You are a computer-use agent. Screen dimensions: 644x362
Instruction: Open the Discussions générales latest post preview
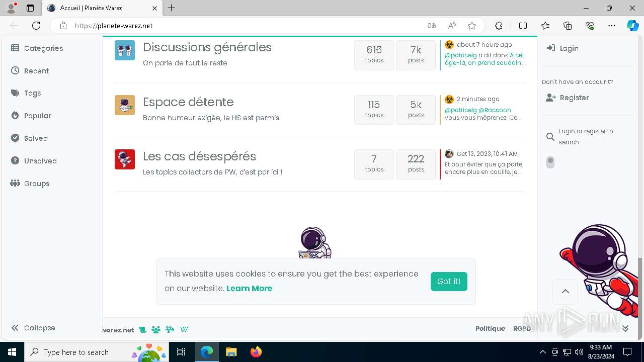pos(485,59)
